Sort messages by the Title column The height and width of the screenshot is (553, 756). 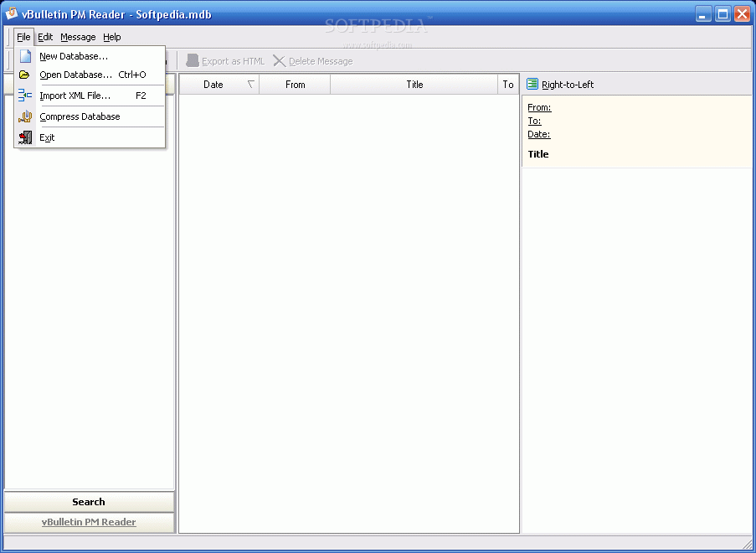414,85
